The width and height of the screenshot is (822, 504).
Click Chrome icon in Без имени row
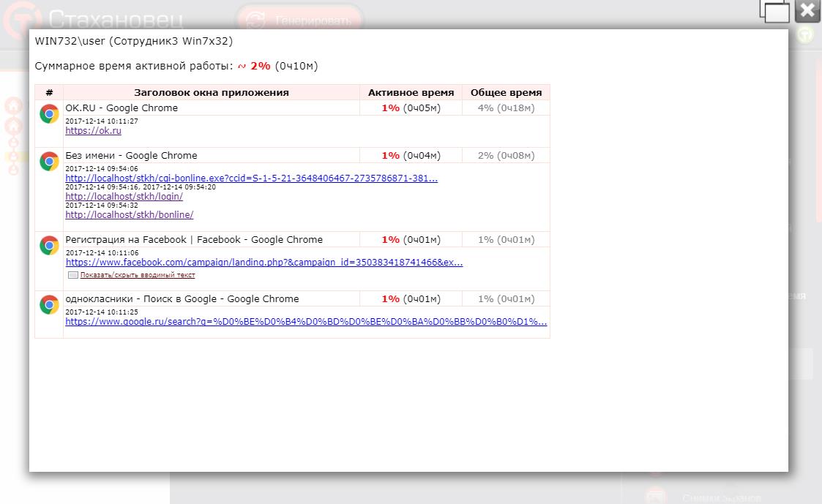49,162
